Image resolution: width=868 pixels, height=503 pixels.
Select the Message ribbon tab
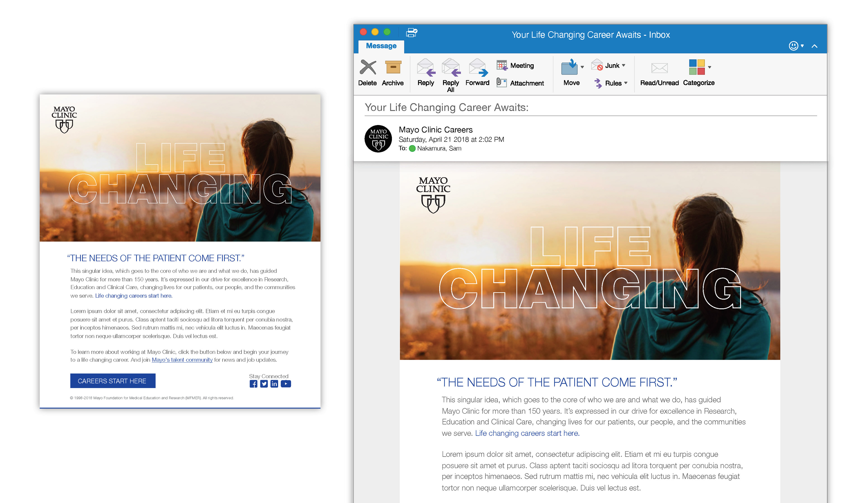(381, 46)
